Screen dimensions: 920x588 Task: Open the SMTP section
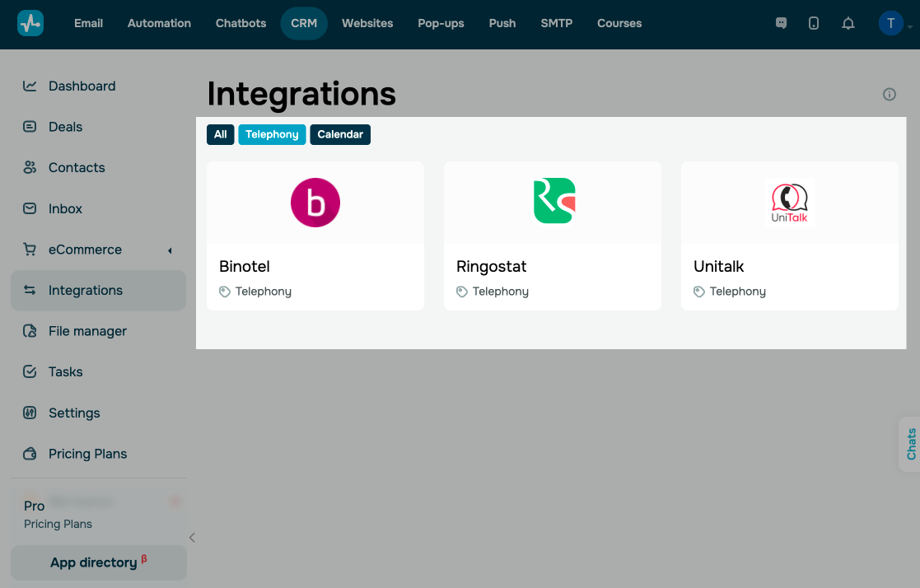click(x=556, y=24)
